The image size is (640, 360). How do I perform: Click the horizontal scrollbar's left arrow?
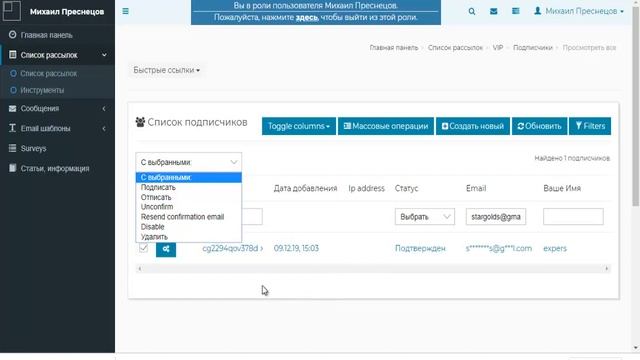point(140,269)
